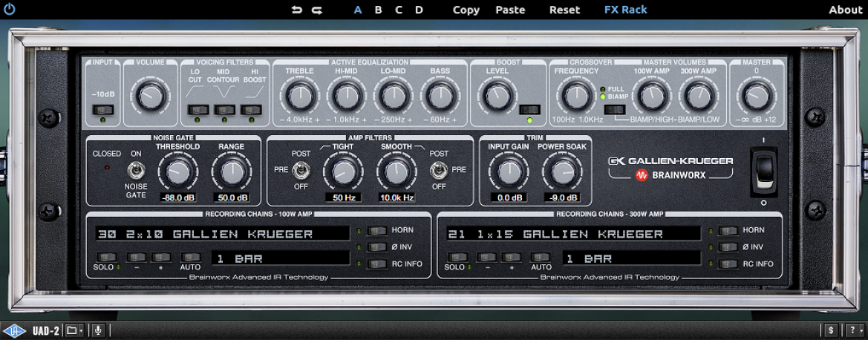Screen dimensions: 868x340
Task: Select preset slot B
Action: coord(378,10)
